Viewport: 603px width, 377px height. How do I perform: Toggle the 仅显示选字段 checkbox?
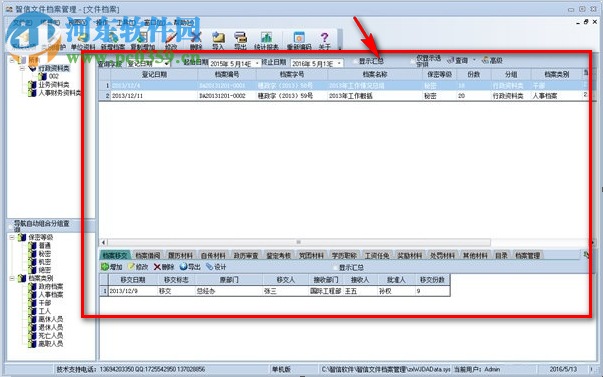click(x=413, y=61)
